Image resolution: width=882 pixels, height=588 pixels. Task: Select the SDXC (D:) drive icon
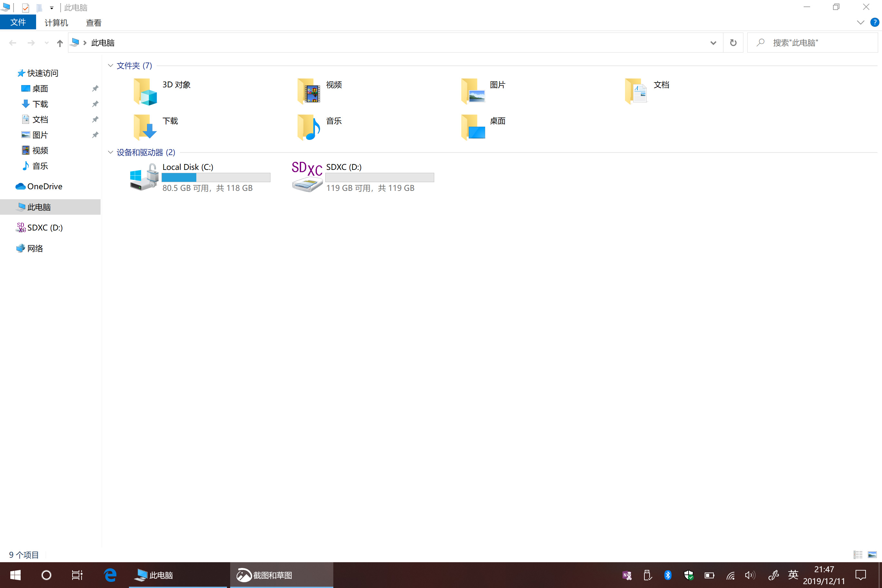pyautogui.click(x=307, y=177)
